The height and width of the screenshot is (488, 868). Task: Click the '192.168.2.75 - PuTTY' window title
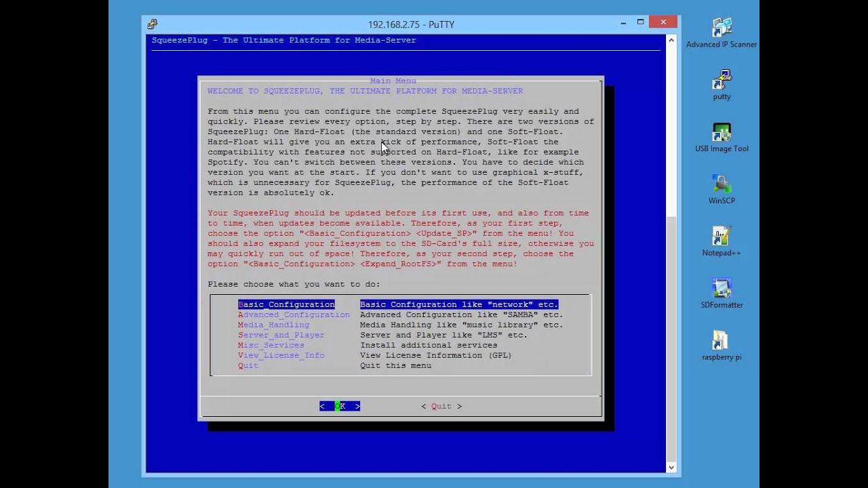(411, 24)
